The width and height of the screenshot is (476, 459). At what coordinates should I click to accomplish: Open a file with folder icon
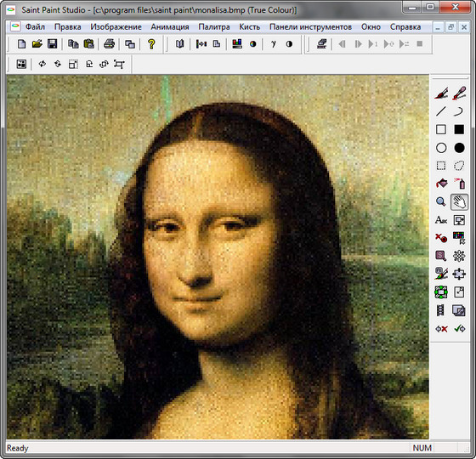click(37, 44)
